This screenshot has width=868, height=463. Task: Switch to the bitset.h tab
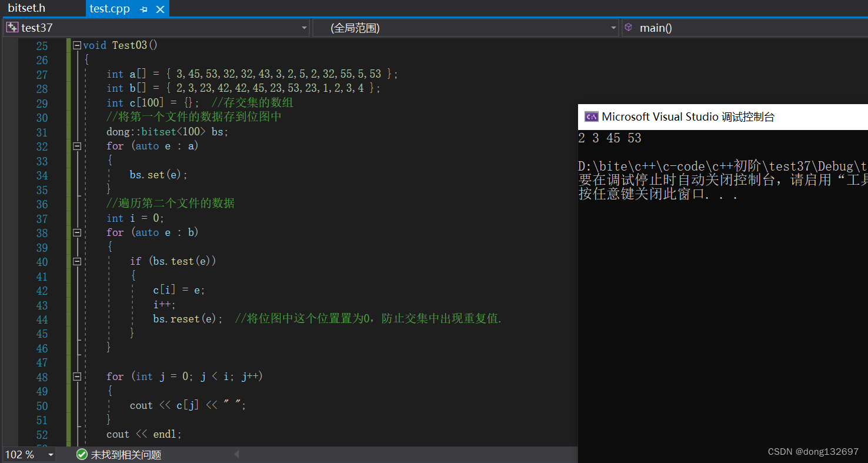[26, 8]
